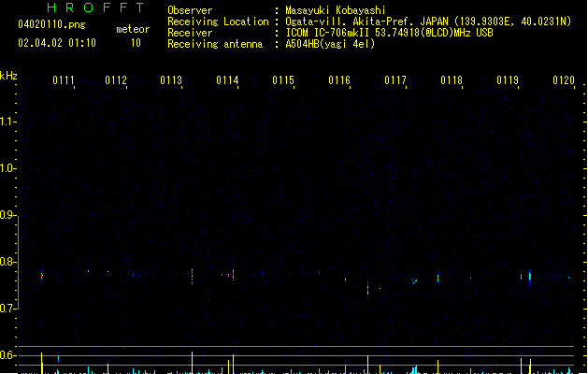This screenshot has height=374, width=588.
Task: Click the meteor echo before 0118
Action: (x=437, y=279)
